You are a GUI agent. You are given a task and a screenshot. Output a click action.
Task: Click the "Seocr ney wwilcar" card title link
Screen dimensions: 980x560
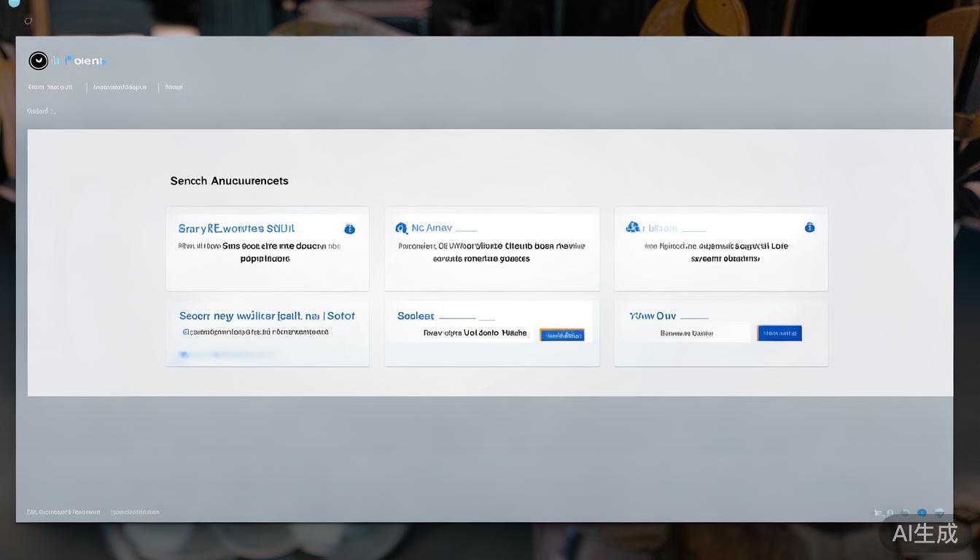[x=267, y=316]
